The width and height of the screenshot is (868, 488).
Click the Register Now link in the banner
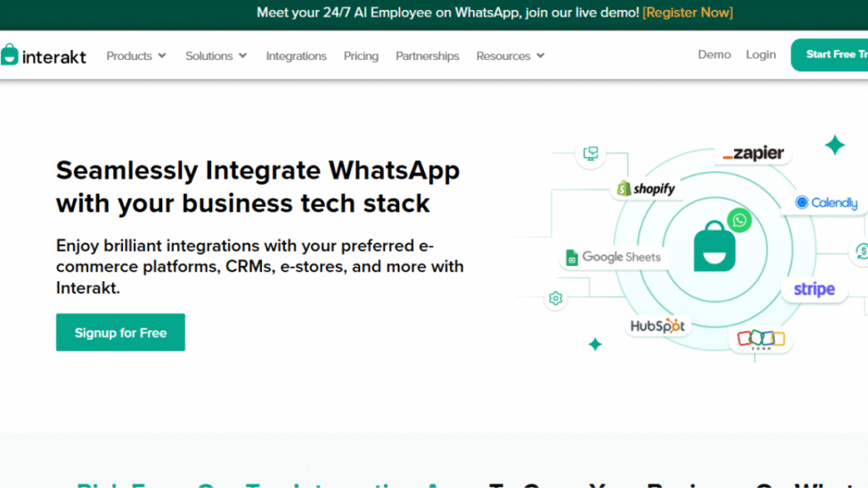[x=687, y=12]
